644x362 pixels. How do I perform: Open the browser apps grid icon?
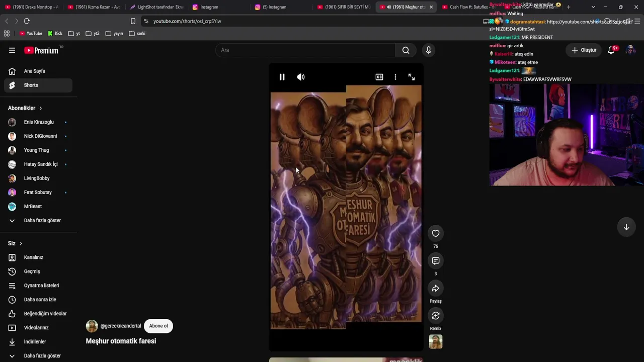[7, 34]
